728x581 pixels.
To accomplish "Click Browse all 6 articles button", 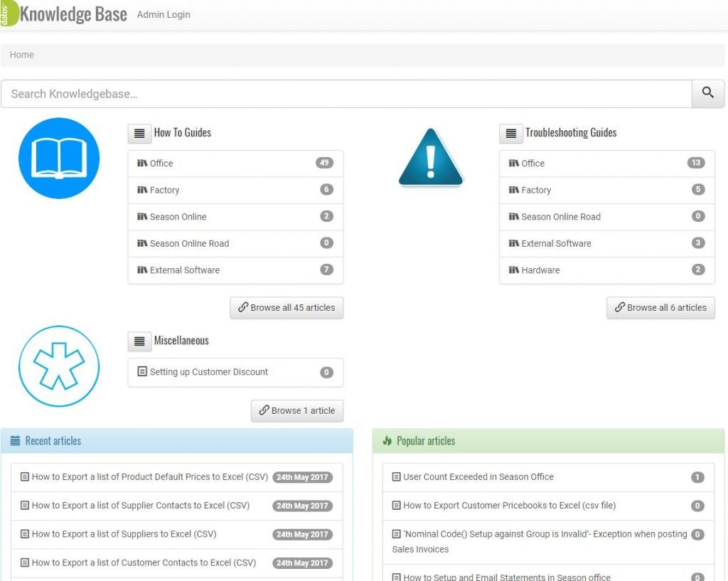I will click(660, 307).
